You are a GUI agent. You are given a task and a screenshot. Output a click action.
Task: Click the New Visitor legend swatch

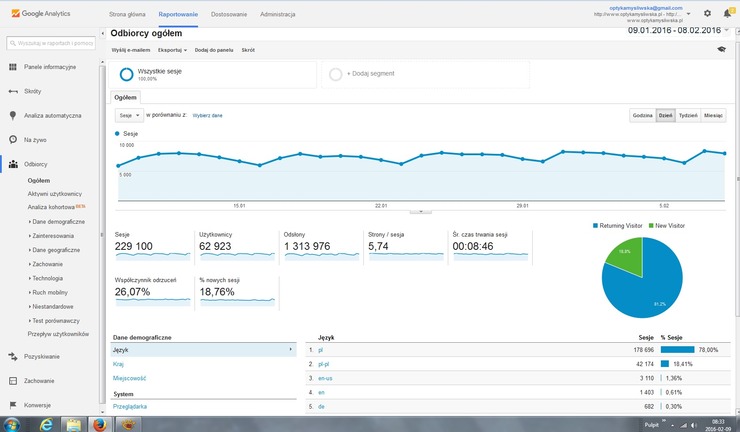tap(651, 226)
